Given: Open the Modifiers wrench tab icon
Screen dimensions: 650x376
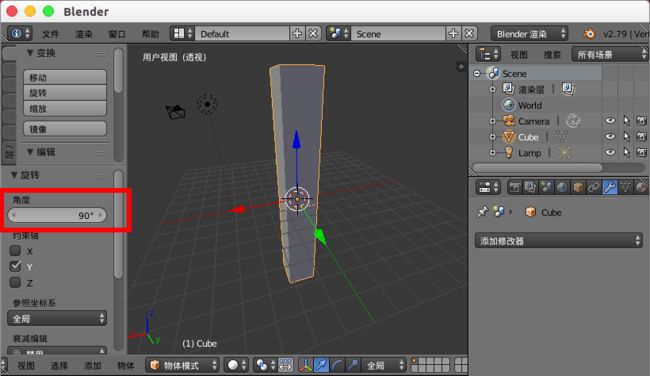Looking at the screenshot, I should (609, 187).
